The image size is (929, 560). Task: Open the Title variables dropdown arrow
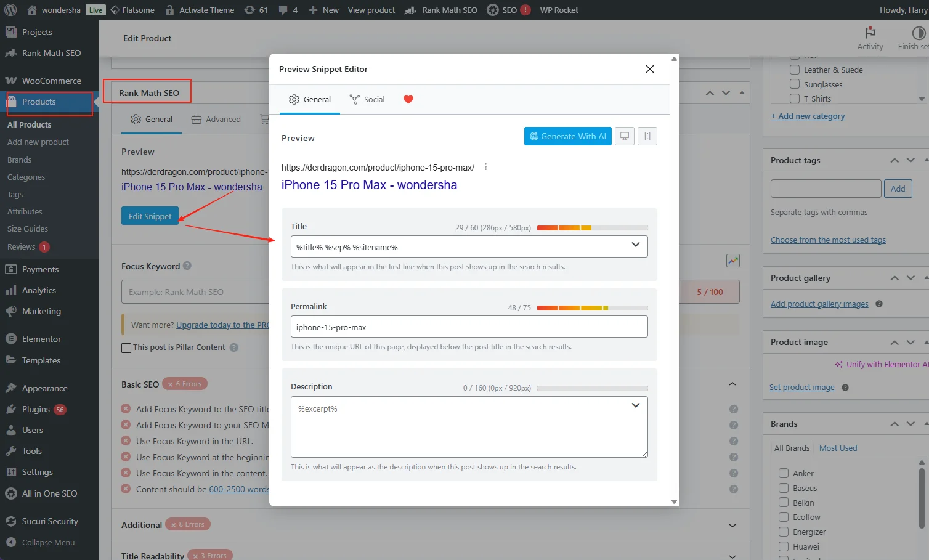[636, 245]
